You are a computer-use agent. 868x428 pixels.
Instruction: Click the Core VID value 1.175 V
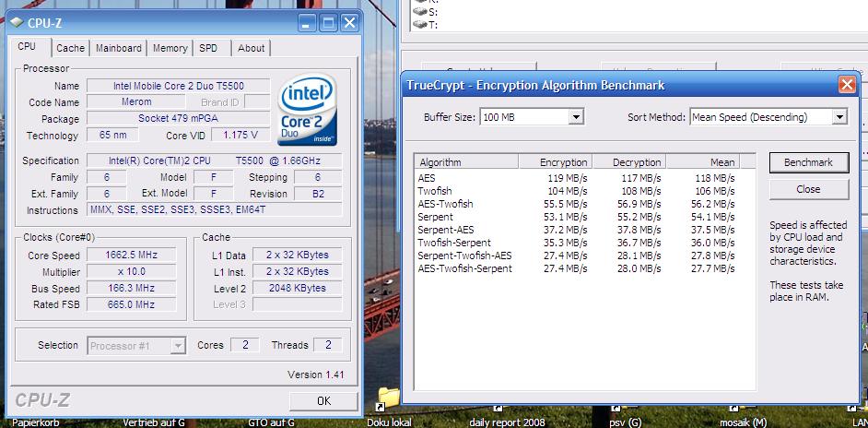tap(240, 136)
